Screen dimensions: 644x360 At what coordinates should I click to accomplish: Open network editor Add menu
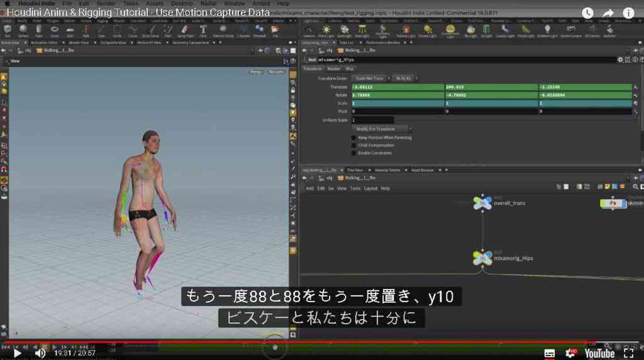[x=309, y=188]
